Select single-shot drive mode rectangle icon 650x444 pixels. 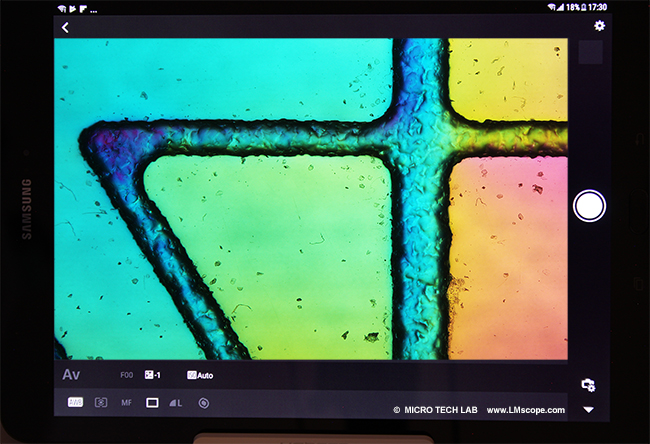[152, 402]
